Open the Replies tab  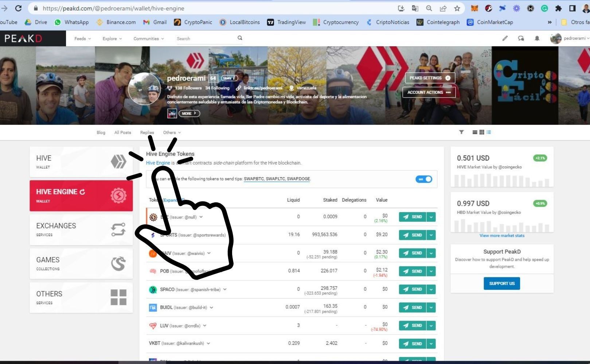pos(147,132)
